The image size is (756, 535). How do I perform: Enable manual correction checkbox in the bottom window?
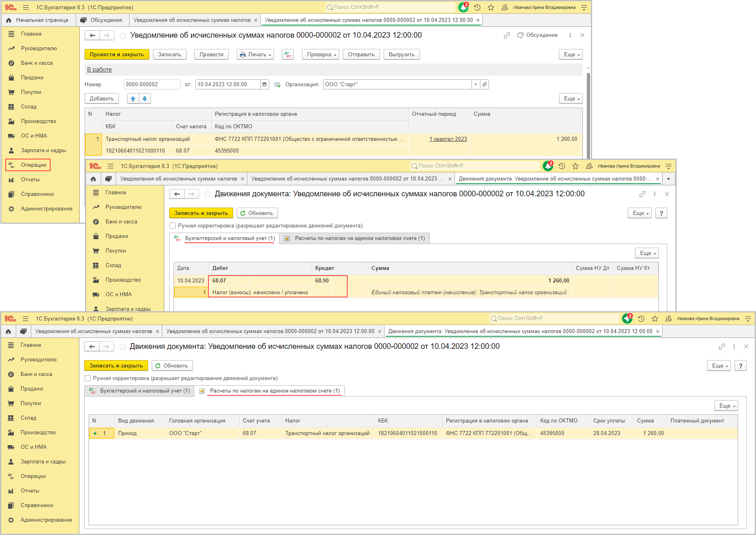[x=87, y=378]
